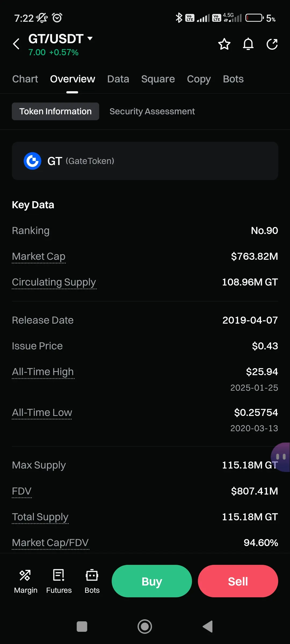Screen dimensions: 290x644
Task: Open Futures trading icon
Action: pos(59,581)
